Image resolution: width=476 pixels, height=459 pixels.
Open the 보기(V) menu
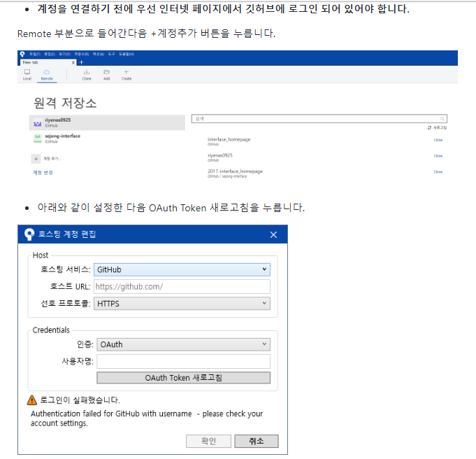tap(65, 54)
